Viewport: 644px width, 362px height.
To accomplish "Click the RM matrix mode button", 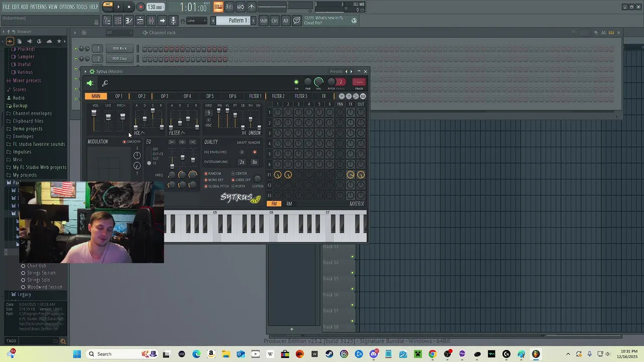I will pyautogui.click(x=289, y=204).
